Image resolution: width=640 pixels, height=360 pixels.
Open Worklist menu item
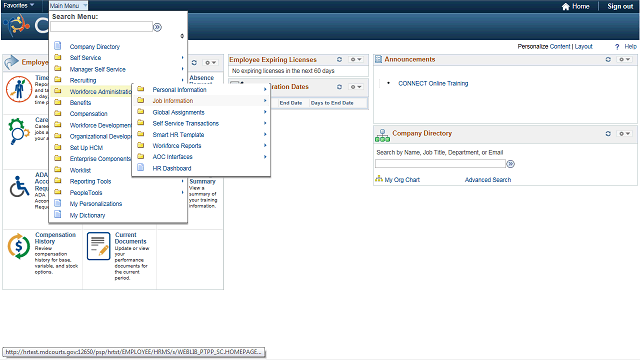(x=80, y=170)
